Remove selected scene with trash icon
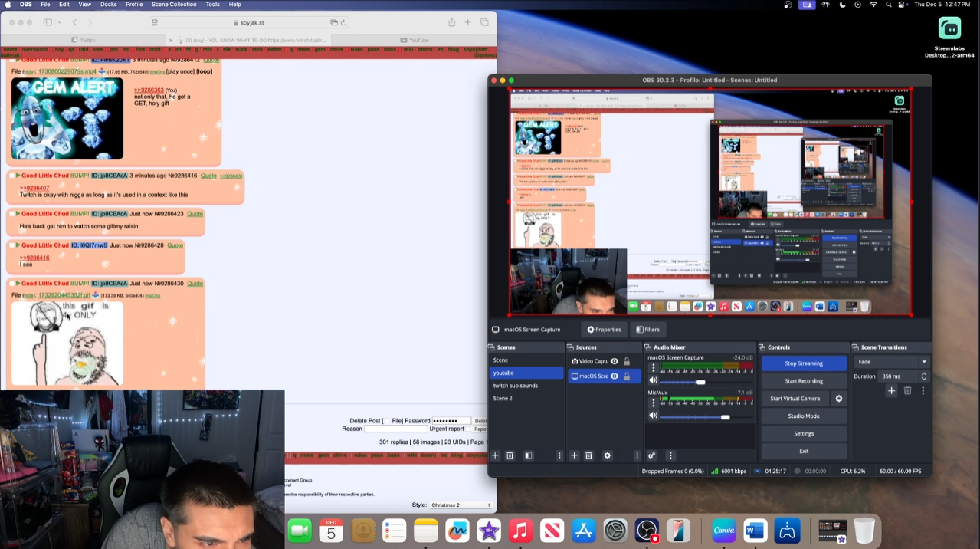Image resolution: width=980 pixels, height=549 pixels. point(510,455)
